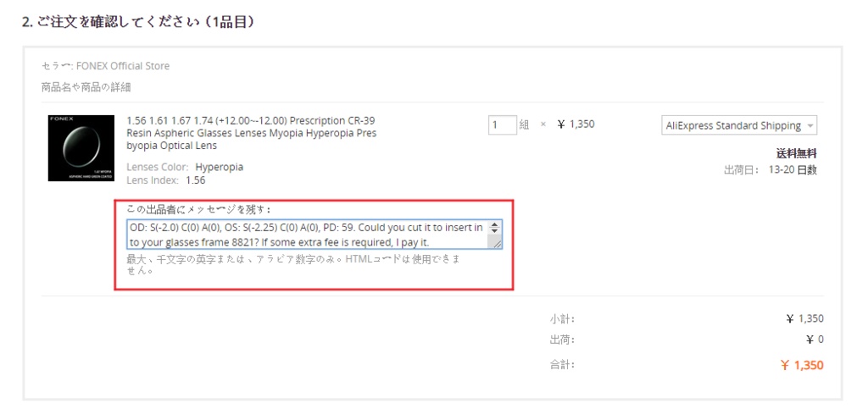Screen dimensions: 868x409
Task: Click the shipping selector's down arrow
Action: tap(810, 126)
